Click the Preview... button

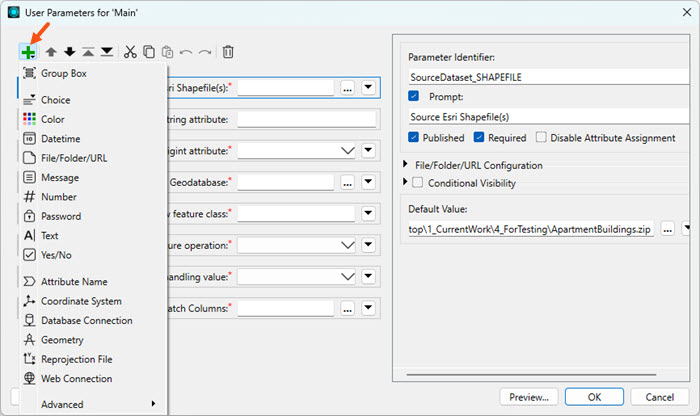[527, 396]
